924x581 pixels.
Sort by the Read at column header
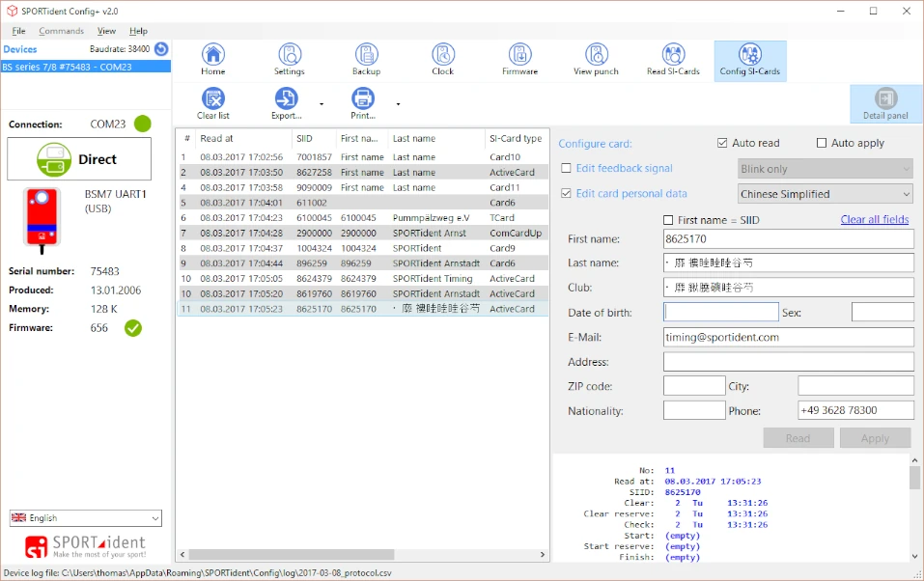click(244, 138)
